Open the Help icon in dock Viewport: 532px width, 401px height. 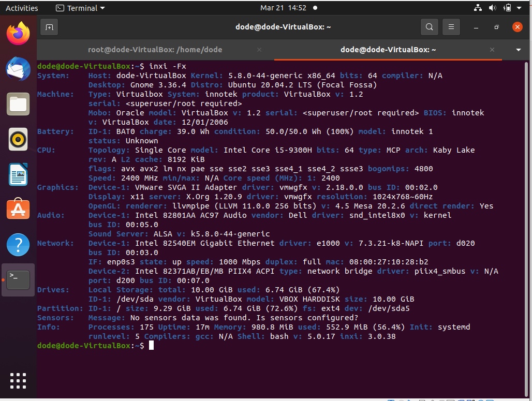(18, 245)
